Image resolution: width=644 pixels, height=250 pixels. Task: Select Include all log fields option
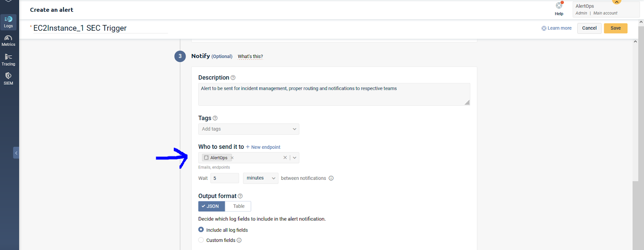pyautogui.click(x=201, y=230)
